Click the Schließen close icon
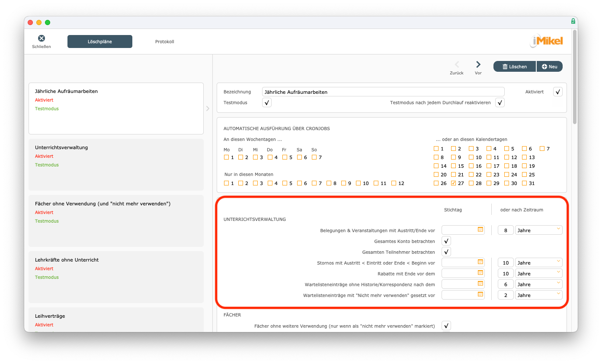 tap(42, 38)
